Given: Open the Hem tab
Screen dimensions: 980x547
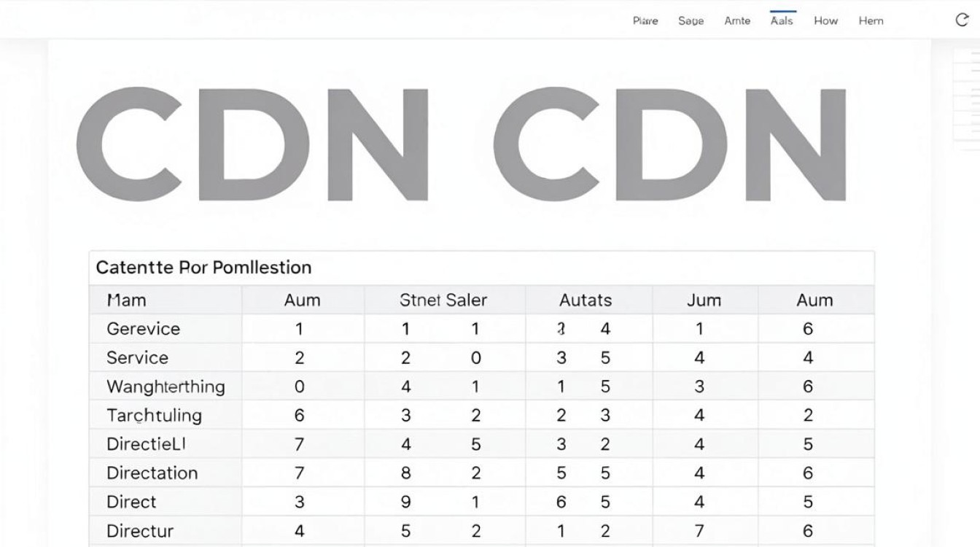Looking at the screenshot, I should [x=871, y=21].
